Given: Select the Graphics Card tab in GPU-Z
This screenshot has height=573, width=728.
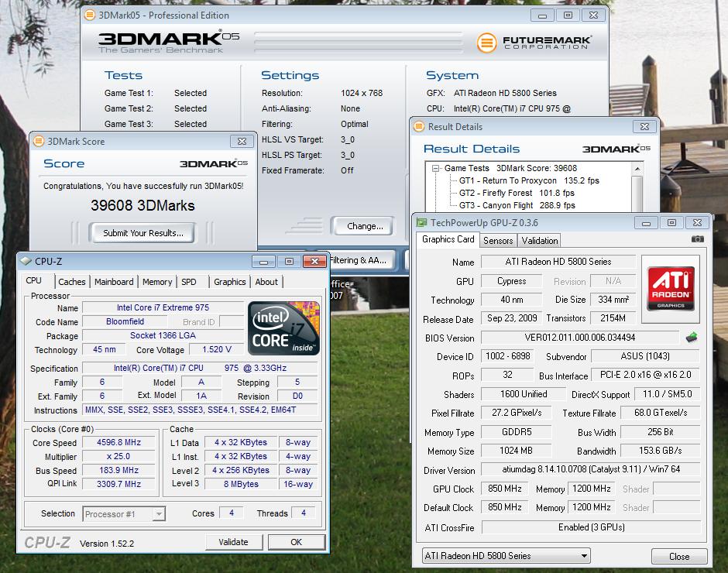Looking at the screenshot, I should click(448, 239).
